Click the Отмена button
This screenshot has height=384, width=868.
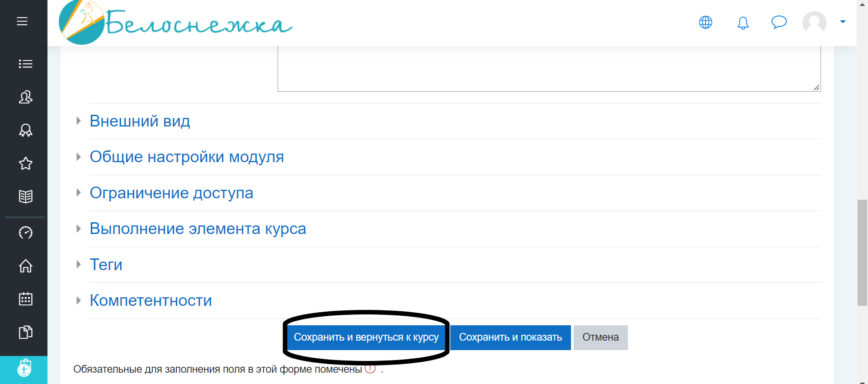click(600, 337)
